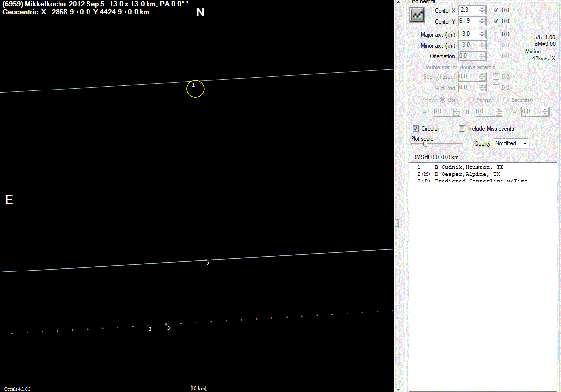Click the (6959) Mikkelkocha plot title
This screenshot has width=561, height=392.
coord(95,4)
